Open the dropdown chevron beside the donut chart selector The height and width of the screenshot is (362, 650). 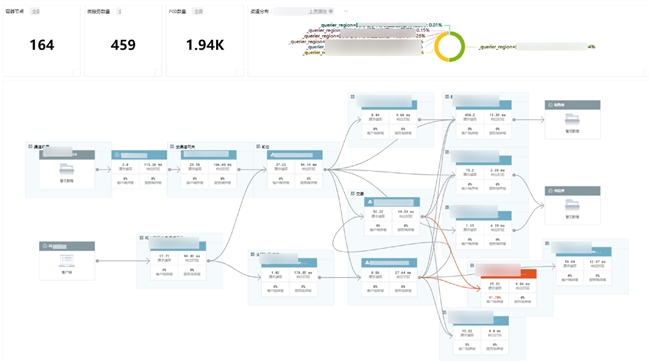345,11
